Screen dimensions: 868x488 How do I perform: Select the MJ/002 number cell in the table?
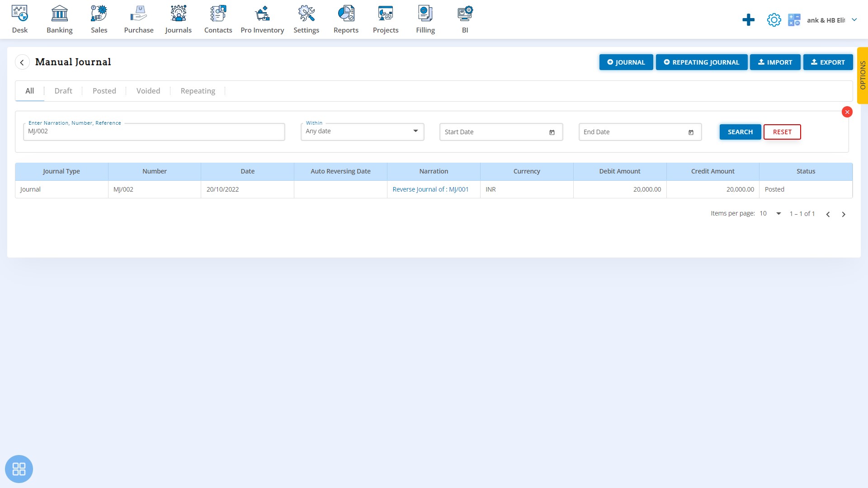(x=155, y=189)
